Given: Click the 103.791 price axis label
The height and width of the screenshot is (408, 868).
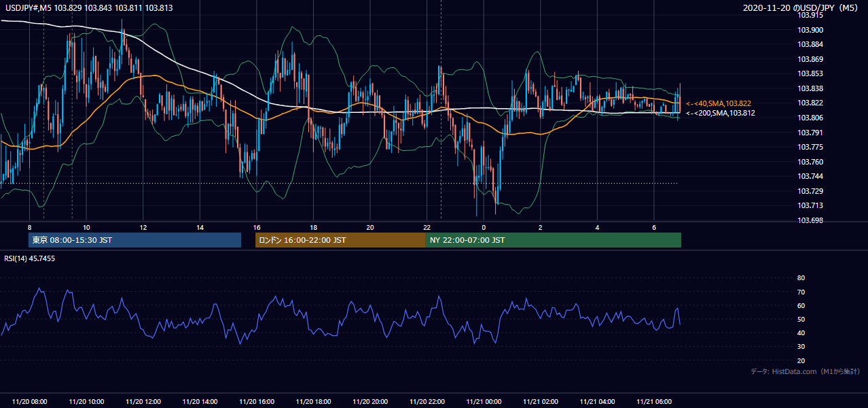Looking at the screenshot, I should click(810, 133).
